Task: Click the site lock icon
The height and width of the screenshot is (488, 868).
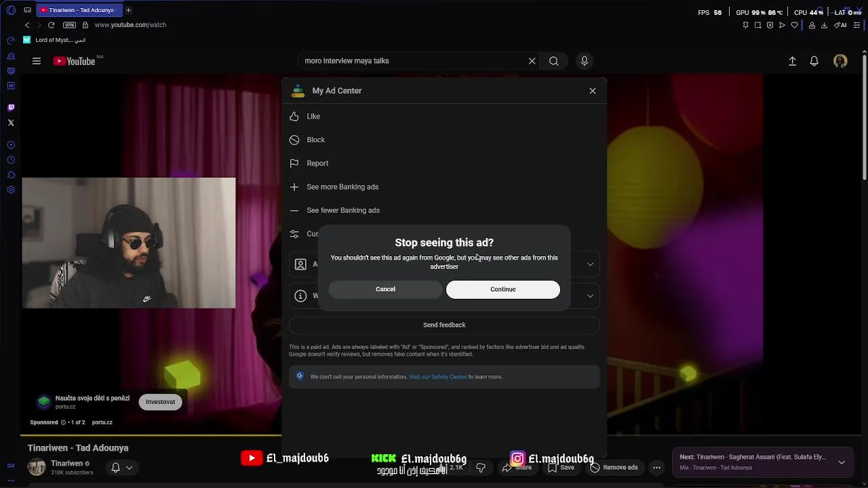Action: [x=85, y=25]
